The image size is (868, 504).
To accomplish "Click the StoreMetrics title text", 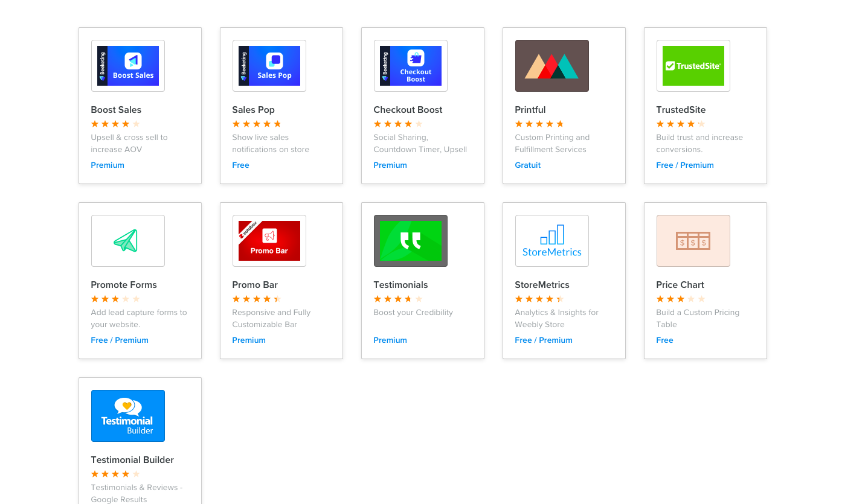I will click(x=542, y=285).
